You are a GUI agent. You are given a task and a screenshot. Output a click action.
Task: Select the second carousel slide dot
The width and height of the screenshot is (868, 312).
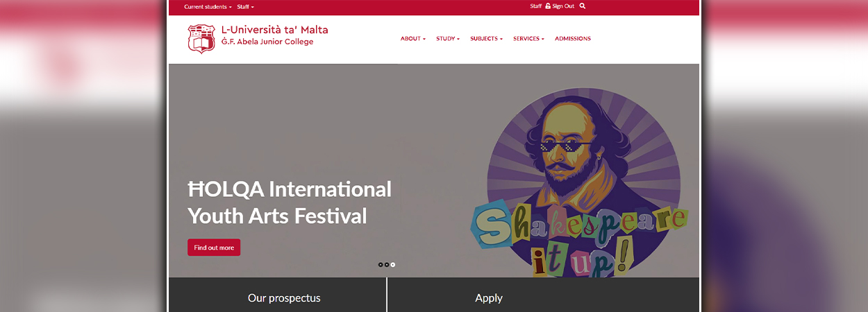[387, 265]
